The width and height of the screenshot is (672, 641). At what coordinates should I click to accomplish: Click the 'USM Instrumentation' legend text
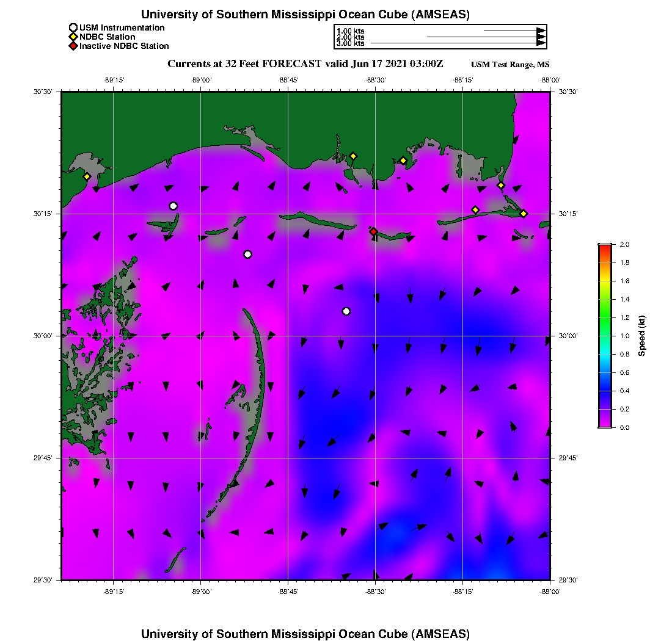[122, 27]
